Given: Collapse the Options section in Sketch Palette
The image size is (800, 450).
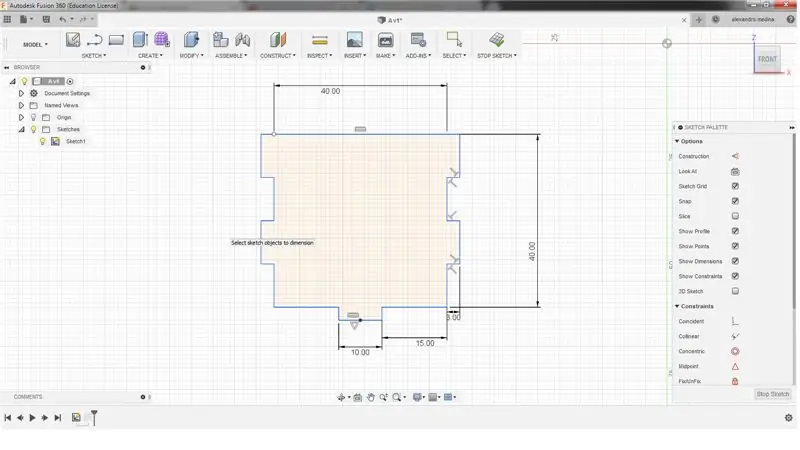Looking at the screenshot, I should (678, 141).
